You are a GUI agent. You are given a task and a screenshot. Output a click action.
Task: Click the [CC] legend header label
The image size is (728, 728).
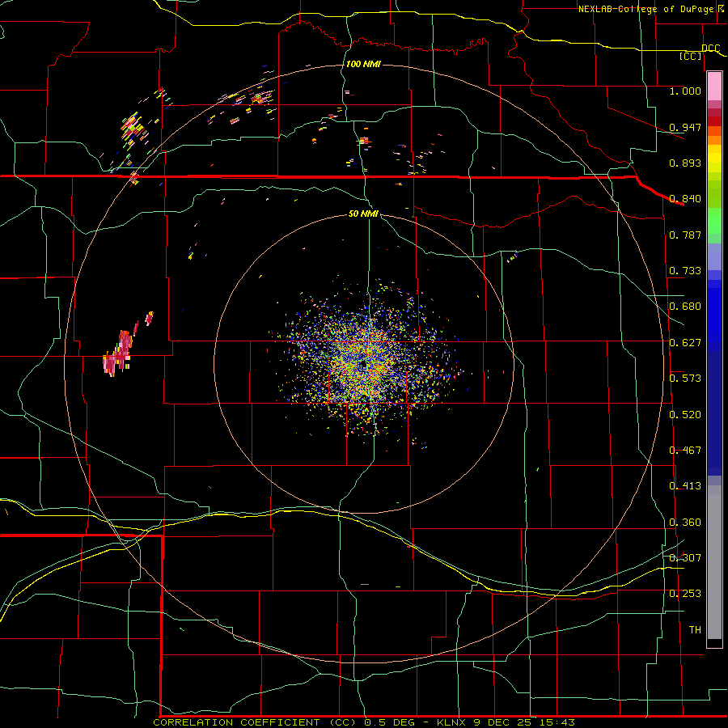pos(691,56)
